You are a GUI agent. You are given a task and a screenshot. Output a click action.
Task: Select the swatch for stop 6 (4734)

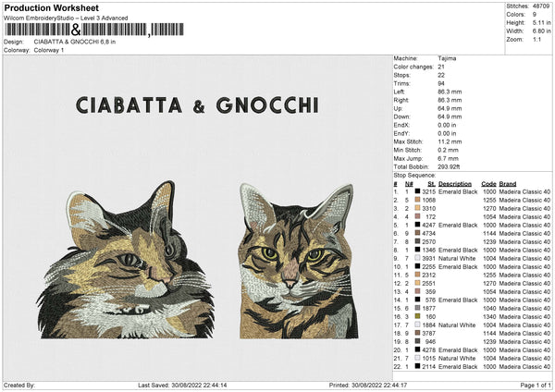(418, 233)
